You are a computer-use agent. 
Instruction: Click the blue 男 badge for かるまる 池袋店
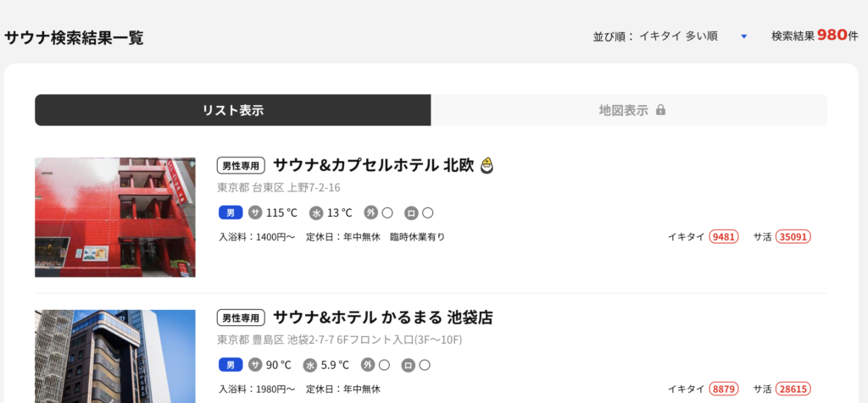pyautogui.click(x=231, y=365)
